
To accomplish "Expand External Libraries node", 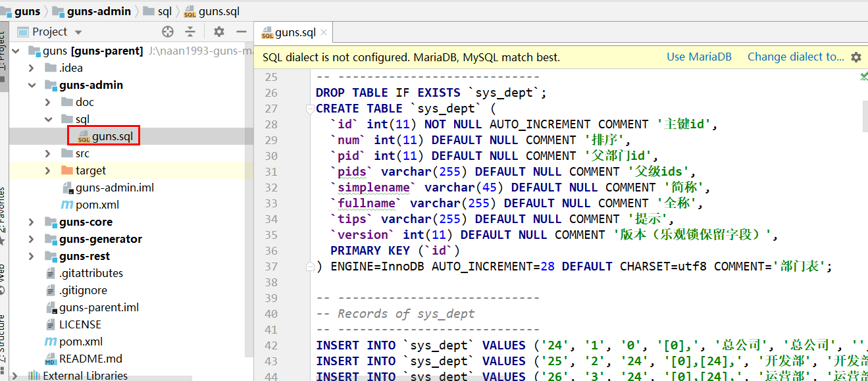I will click(15, 376).
